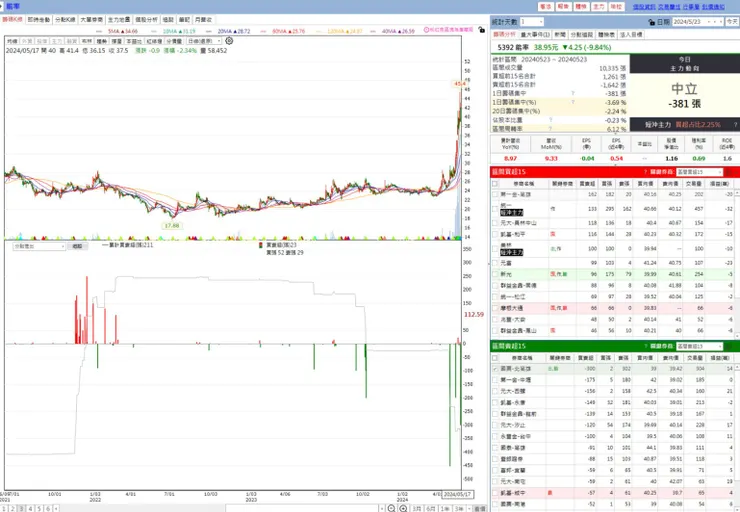Click the 買賣超 column header in 買超 table
This screenshot has width=740, height=512.
point(587,184)
